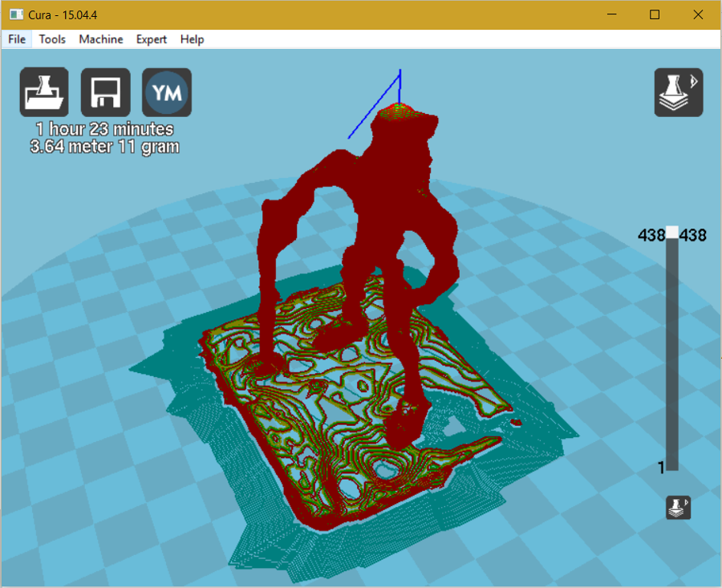The width and height of the screenshot is (722, 588).
Task: Click the filament usage text "3.64 meter 11 gram"
Action: (104, 147)
